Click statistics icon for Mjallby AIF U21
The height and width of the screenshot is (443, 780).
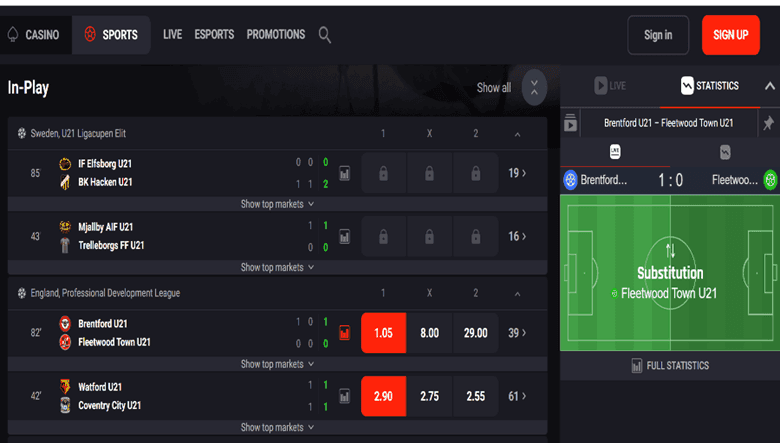(344, 237)
